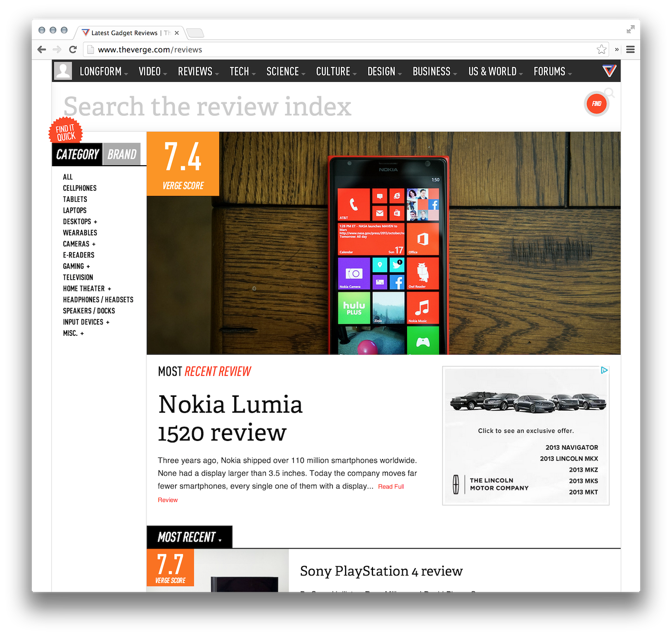Open user profile avatar icon
This screenshot has height=636, width=672.
(x=63, y=71)
